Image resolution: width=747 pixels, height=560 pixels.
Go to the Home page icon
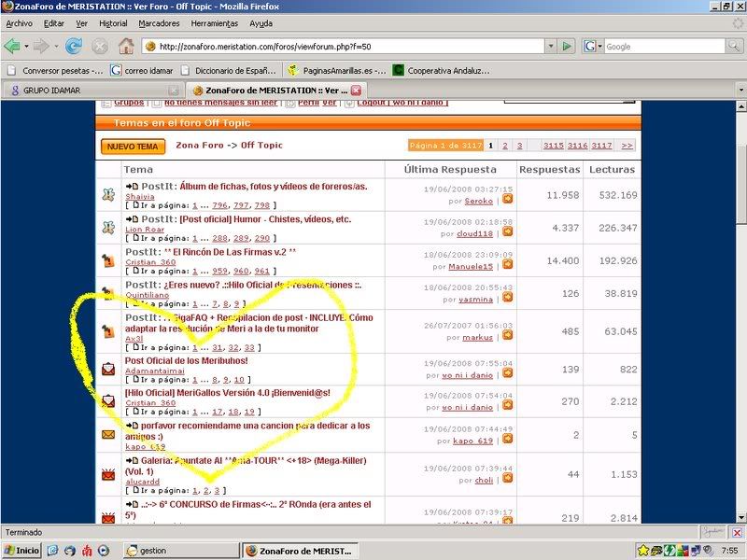pos(126,46)
